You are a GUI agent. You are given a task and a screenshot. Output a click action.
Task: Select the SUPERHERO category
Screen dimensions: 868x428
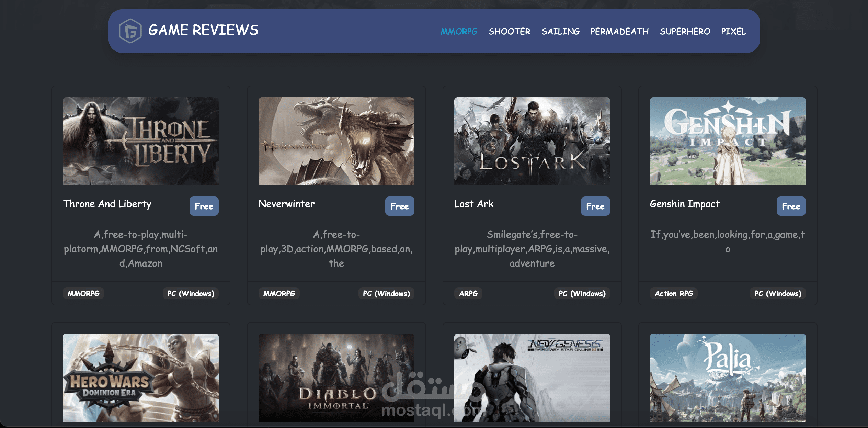685,31
